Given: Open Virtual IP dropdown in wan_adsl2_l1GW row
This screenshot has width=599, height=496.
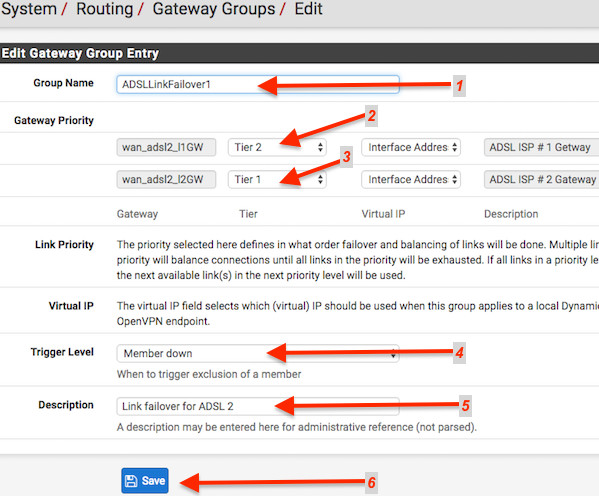Looking at the screenshot, I should coord(411,147).
